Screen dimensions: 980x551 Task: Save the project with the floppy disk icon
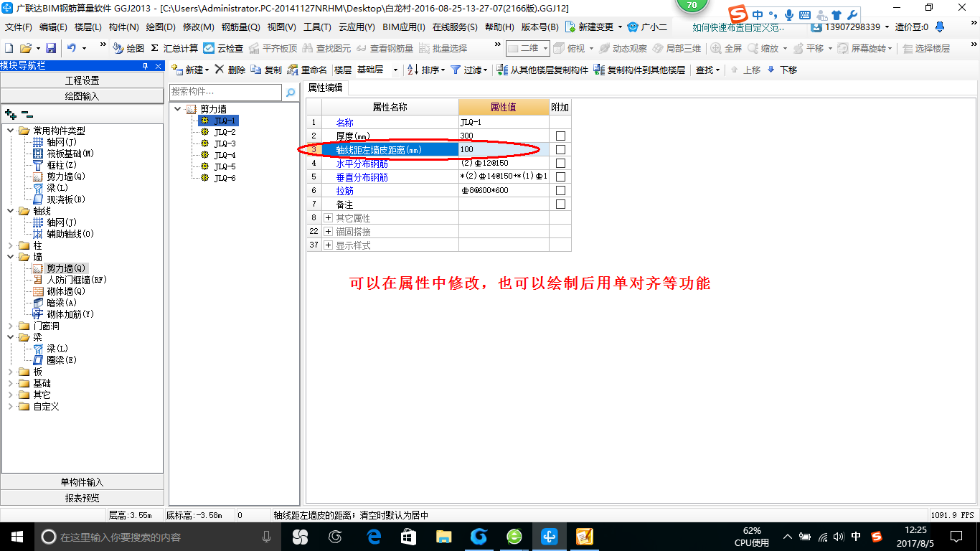point(51,48)
